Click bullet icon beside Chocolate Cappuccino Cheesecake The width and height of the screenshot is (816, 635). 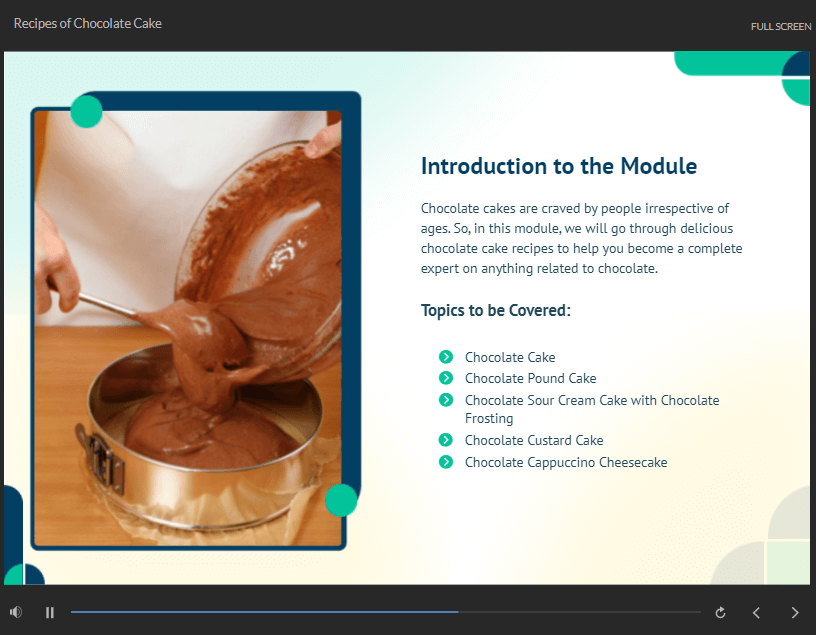[446, 462]
